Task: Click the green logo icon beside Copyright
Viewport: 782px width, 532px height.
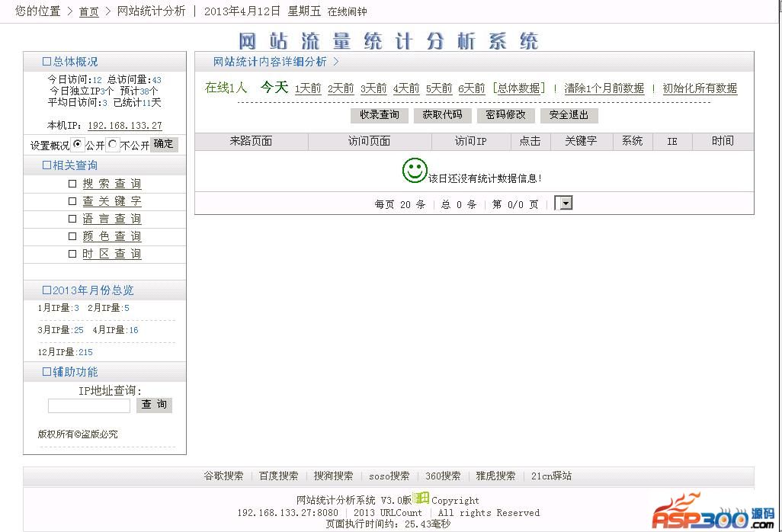Action: 421,498
